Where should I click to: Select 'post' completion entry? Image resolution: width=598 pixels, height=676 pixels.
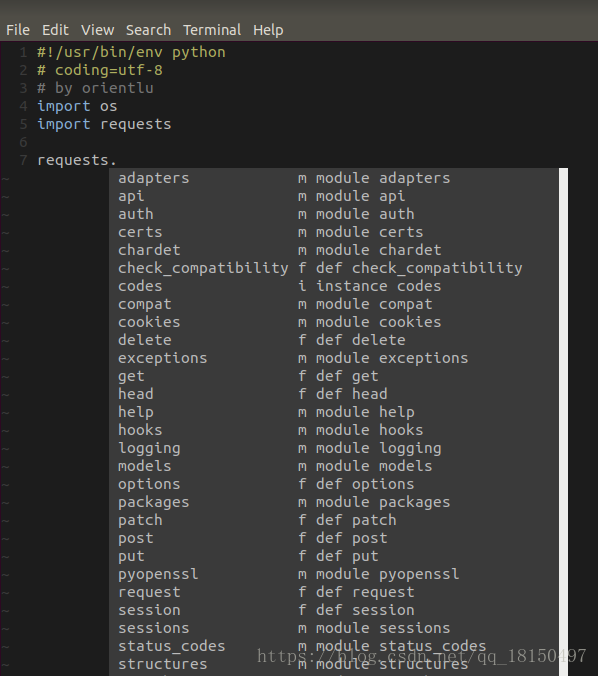pos(334,538)
